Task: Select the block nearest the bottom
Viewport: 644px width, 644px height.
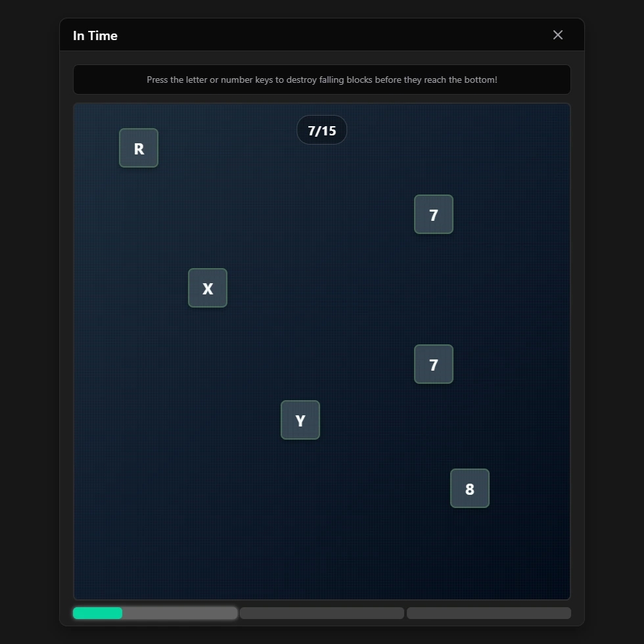Action: pos(470,488)
